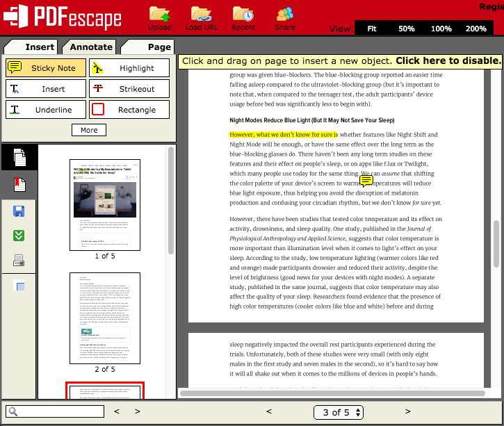Expand More annotation tools
This screenshot has width=504, height=426.
pyautogui.click(x=89, y=130)
